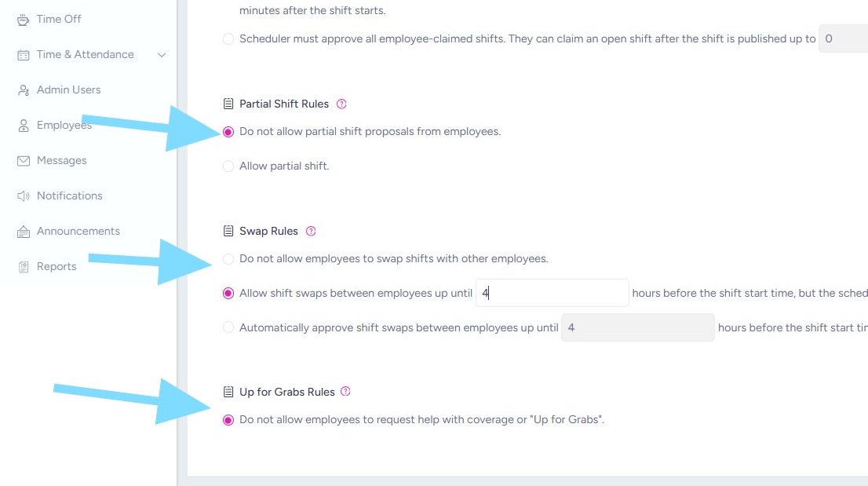Click the Admin Users person icon

(x=23, y=90)
